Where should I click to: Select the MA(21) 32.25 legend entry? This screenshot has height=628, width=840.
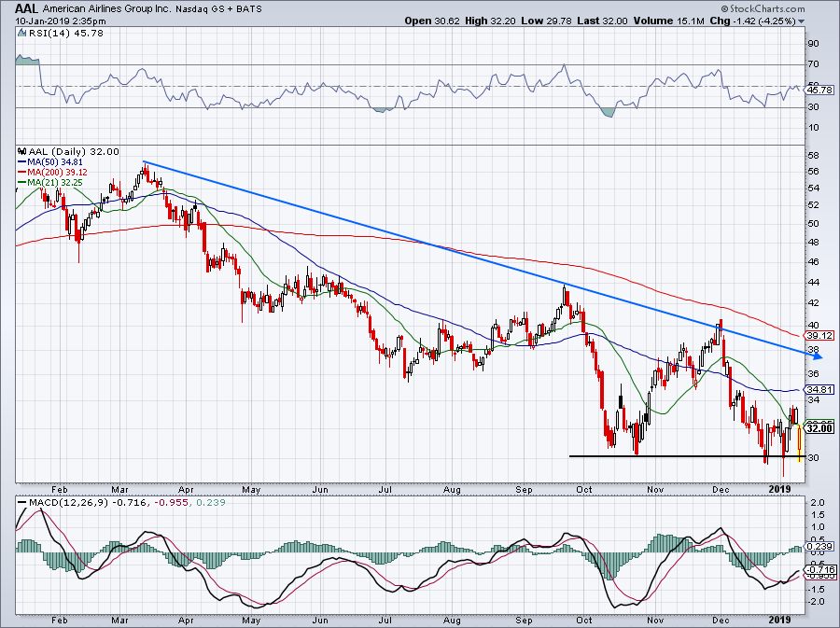coord(50,182)
